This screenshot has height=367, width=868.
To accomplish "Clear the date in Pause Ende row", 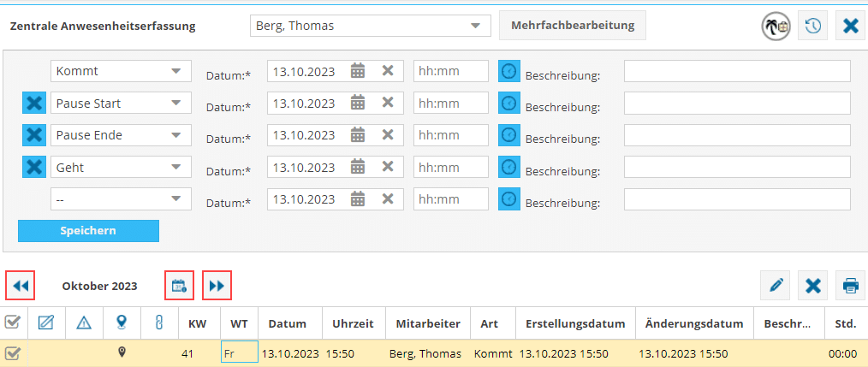I will click(387, 135).
